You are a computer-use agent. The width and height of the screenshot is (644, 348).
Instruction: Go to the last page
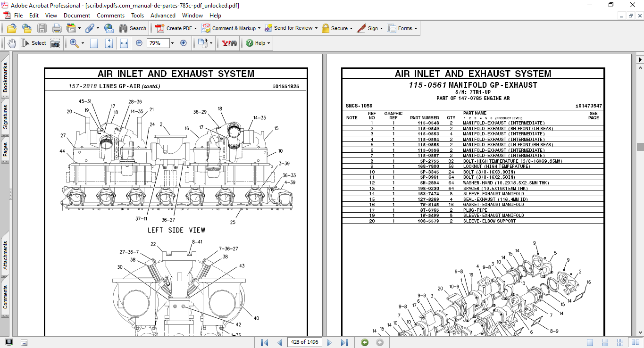[344, 342]
